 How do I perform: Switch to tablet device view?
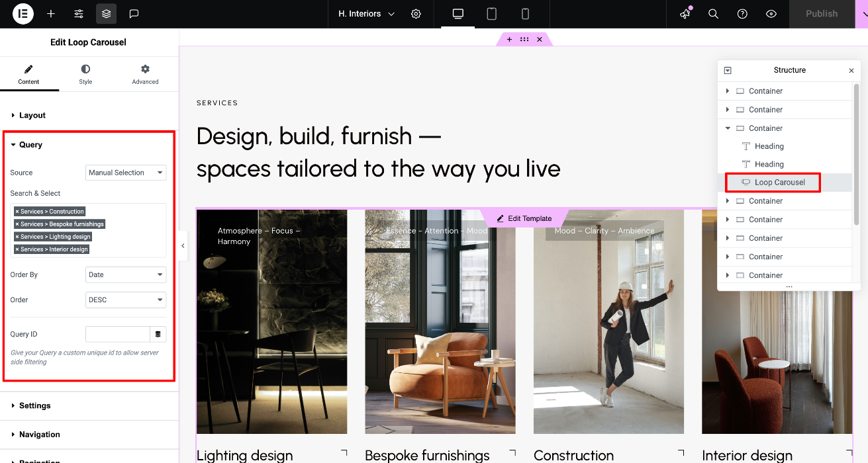click(x=491, y=13)
